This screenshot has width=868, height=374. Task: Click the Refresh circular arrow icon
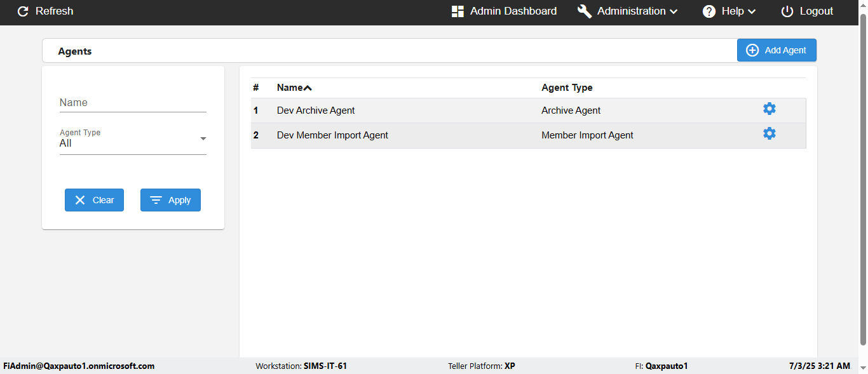pos(23,11)
